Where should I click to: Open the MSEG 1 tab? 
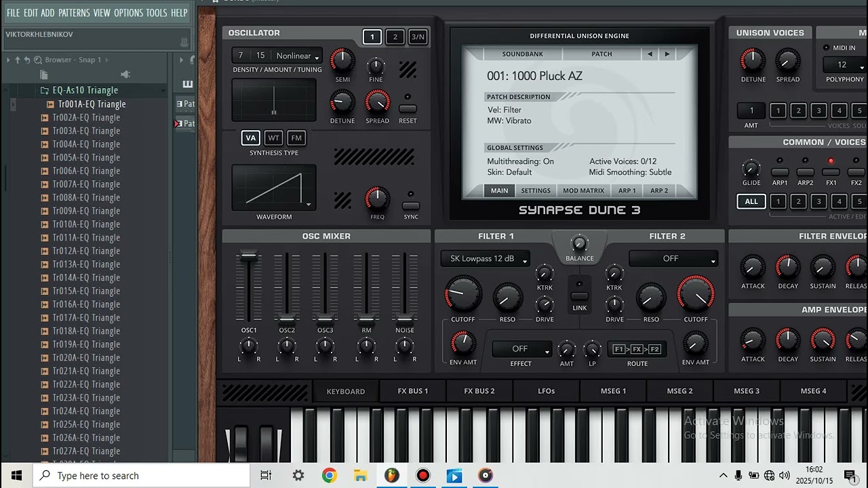pyautogui.click(x=613, y=391)
